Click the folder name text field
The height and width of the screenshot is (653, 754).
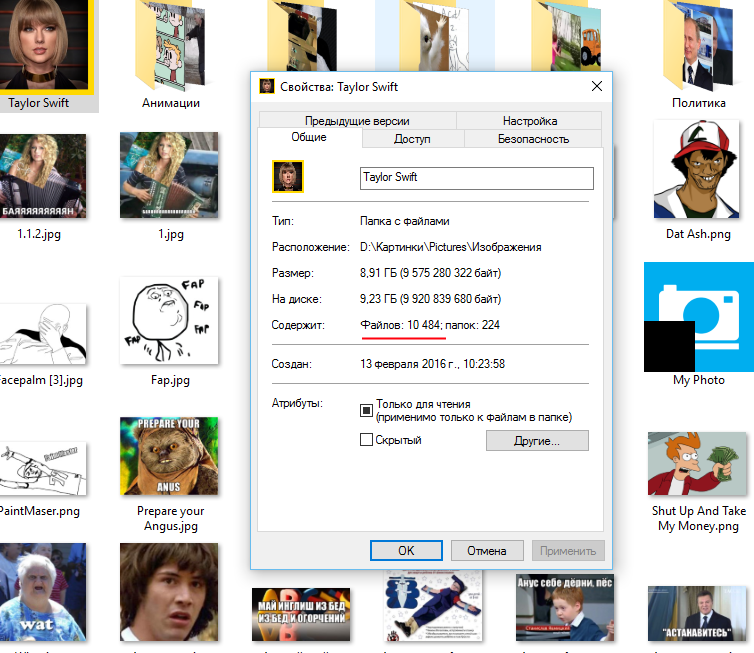coord(476,178)
